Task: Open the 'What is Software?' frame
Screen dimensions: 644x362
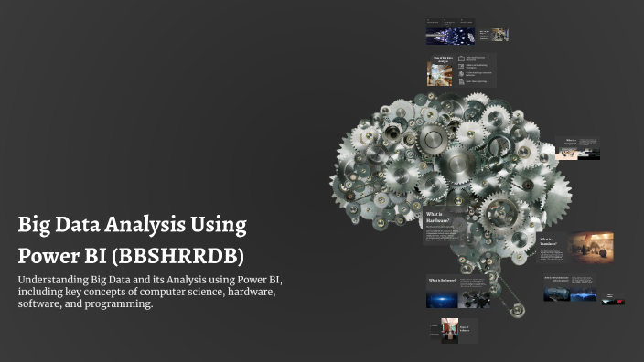Action: point(458,292)
